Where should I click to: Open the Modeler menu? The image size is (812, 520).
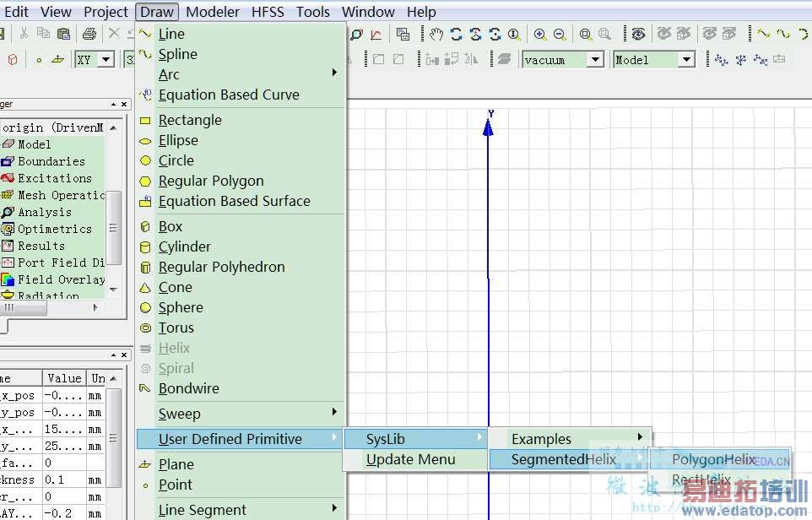click(213, 11)
